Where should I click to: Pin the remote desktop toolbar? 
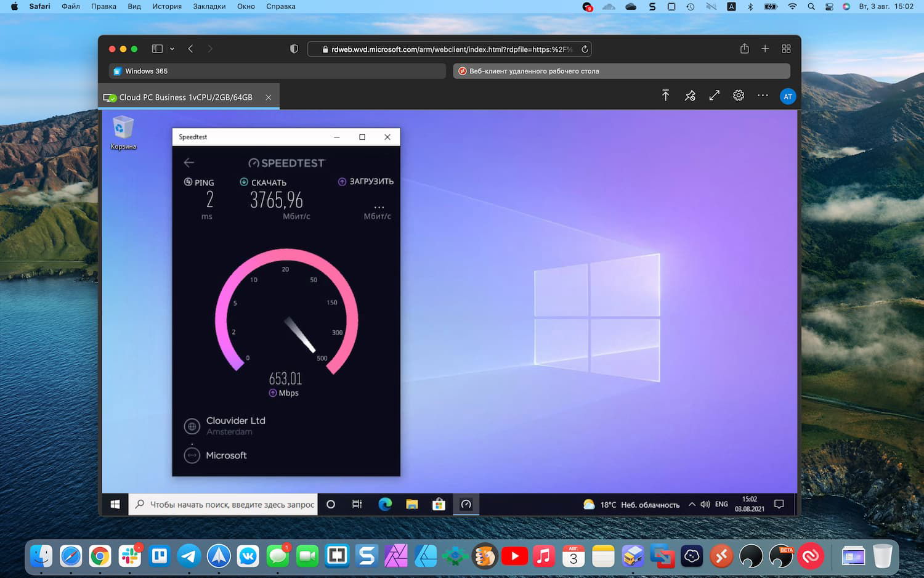pyautogui.click(x=690, y=96)
